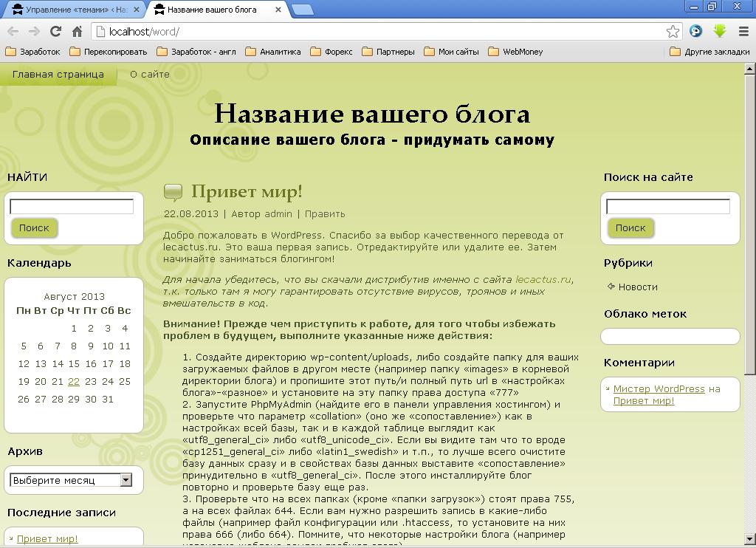
Task: Open browser home page icon
Action: [77, 32]
